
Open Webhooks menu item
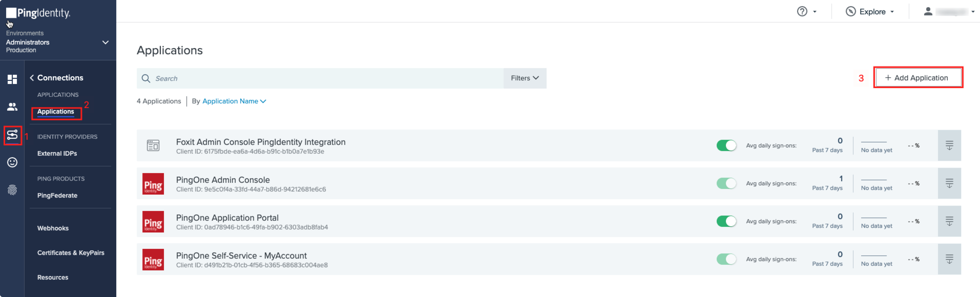pos(53,228)
